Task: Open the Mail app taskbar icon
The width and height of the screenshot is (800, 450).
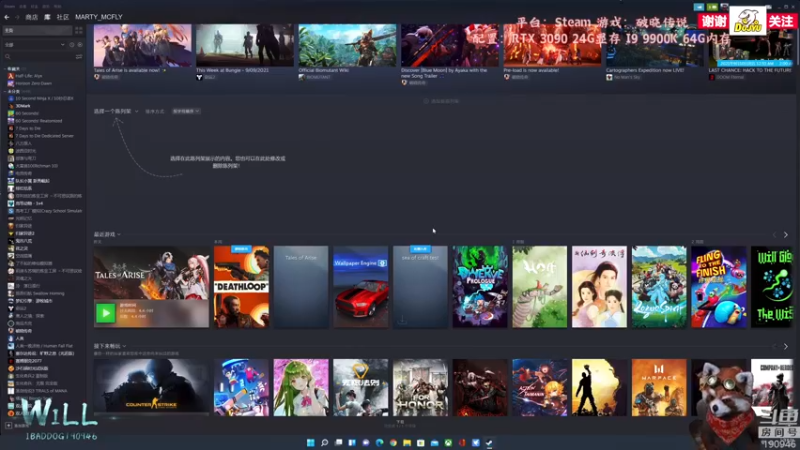Action: click(434, 442)
